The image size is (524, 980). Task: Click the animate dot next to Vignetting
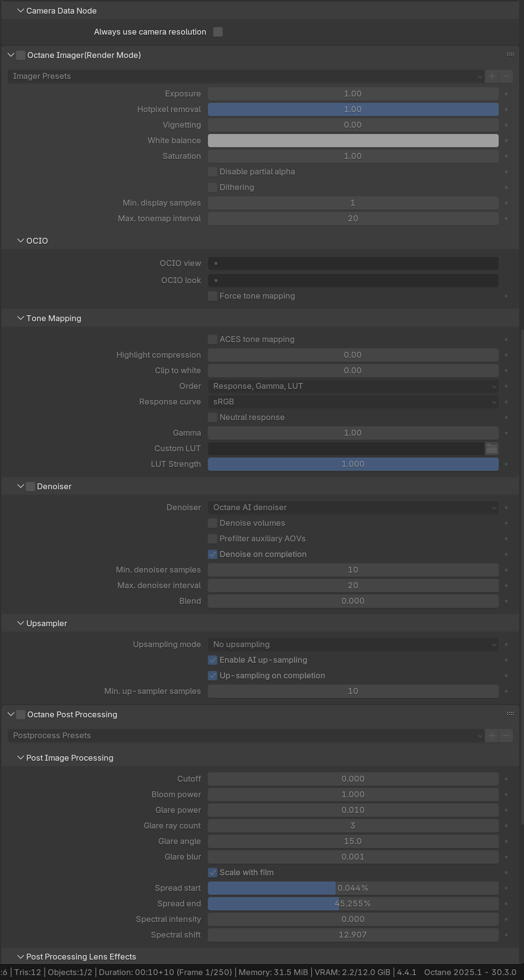click(506, 125)
